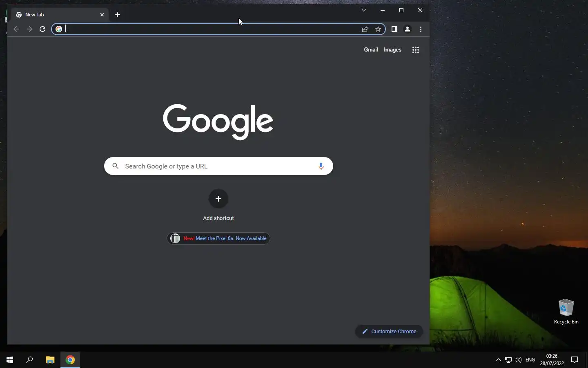The width and height of the screenshot is (588, 368).
Task: Maximize the Chrome window
Action: pos(401,10)
